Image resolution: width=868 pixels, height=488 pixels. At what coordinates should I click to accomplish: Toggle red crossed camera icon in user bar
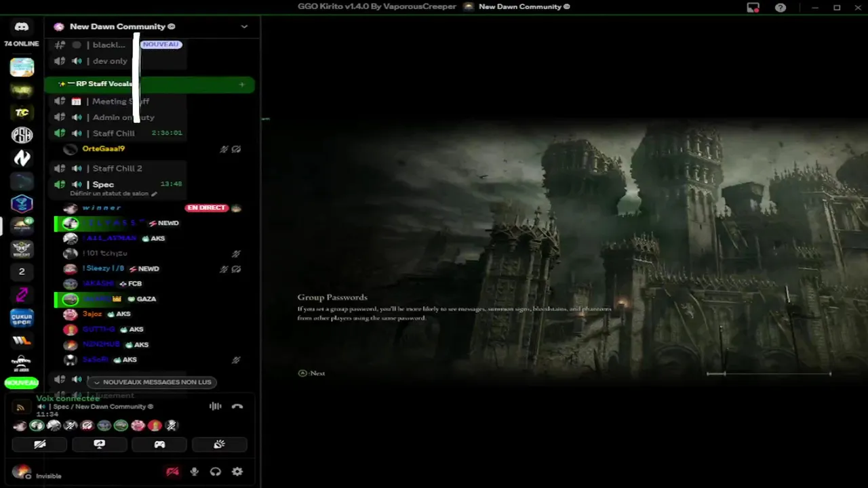tap(173, 472)
